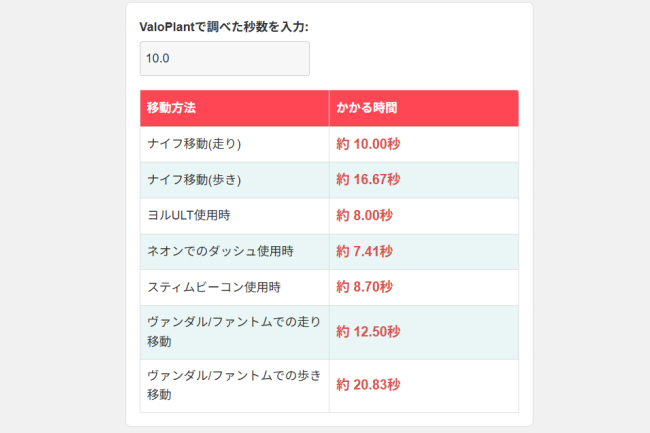Click the ValoPlantで調べた秒数を入力 label
The width and height of the screenshot is (650, 433).
point(223,26)
